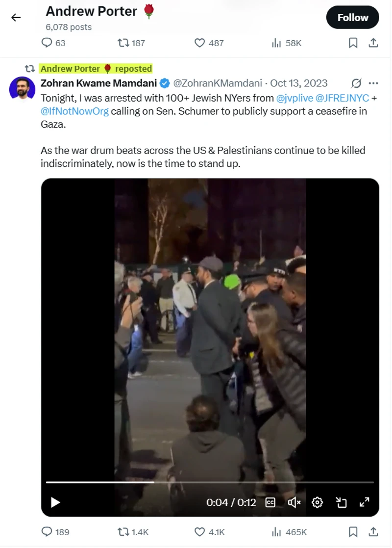The image size is (392, 548).
Task: Expand video to fullscreen
Action: 364,502
